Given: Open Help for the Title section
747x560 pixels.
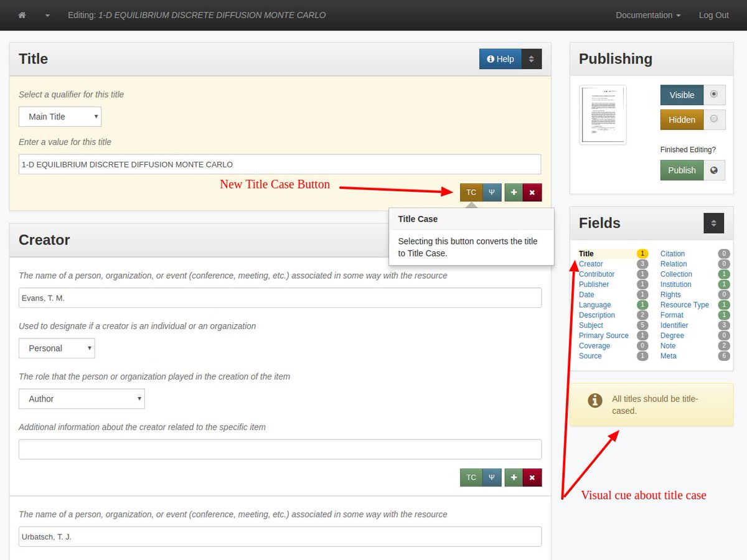Looking at the screenshot, I should click(x=500, y=59).
